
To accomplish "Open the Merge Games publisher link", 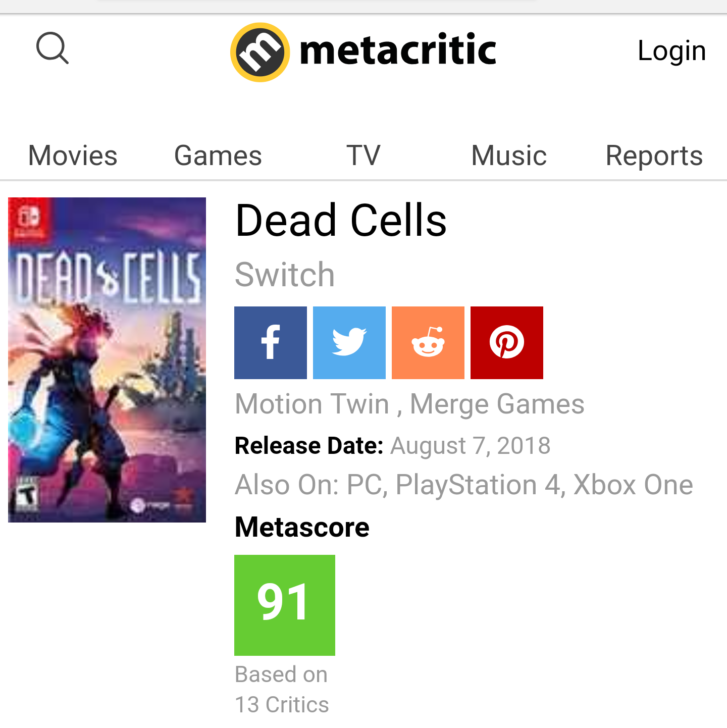I will pos(497,404).
